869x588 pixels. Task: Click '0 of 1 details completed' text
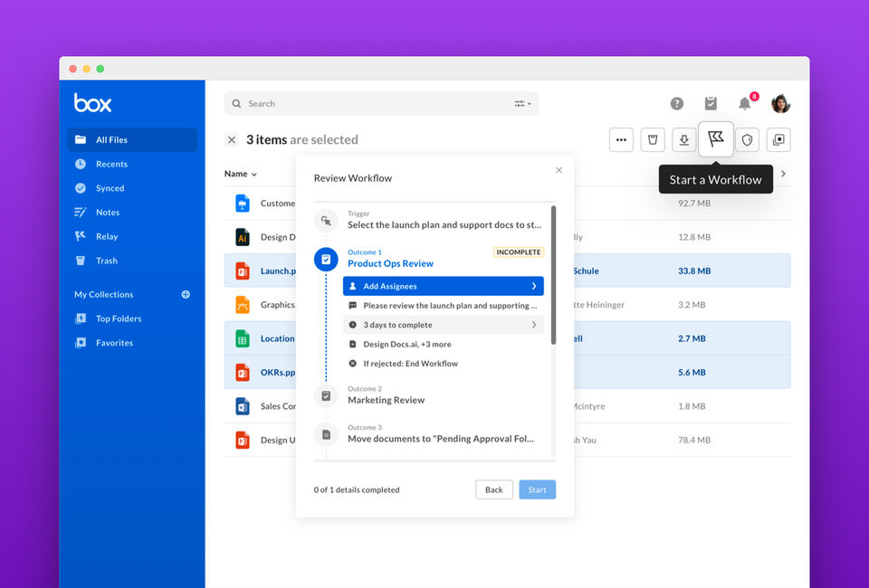pyautogui.click(x=357, y=490)
